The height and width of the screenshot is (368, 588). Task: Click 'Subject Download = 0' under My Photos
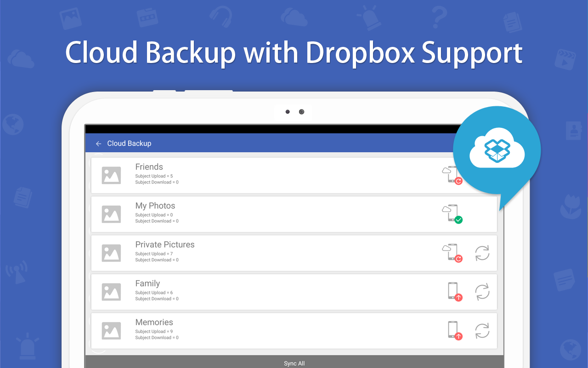157,221
